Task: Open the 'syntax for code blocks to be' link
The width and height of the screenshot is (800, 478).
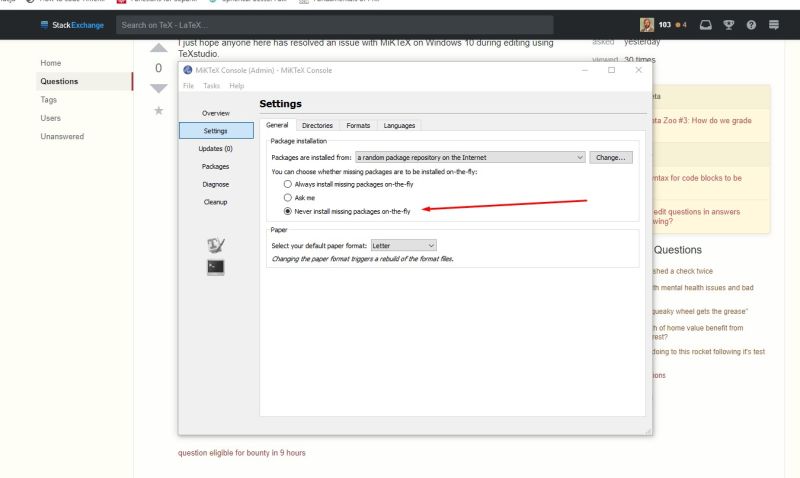Action: (697, 178)
